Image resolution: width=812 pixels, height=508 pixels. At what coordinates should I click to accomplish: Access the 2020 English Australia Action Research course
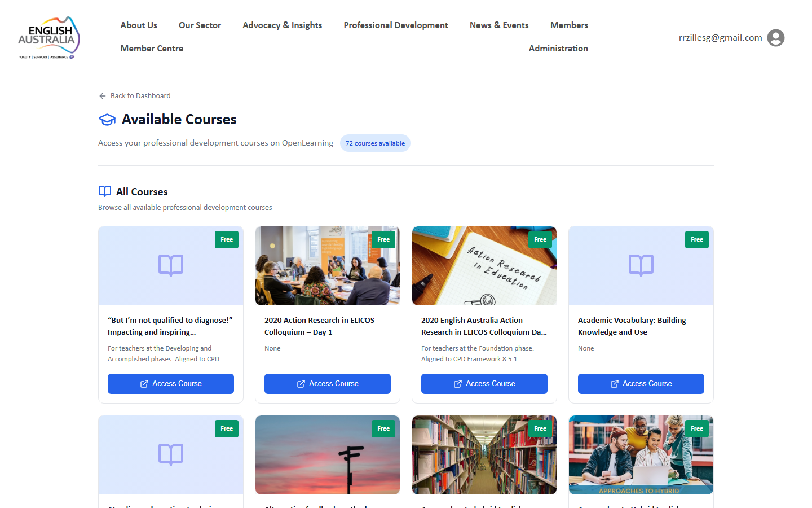coord(484,384)
